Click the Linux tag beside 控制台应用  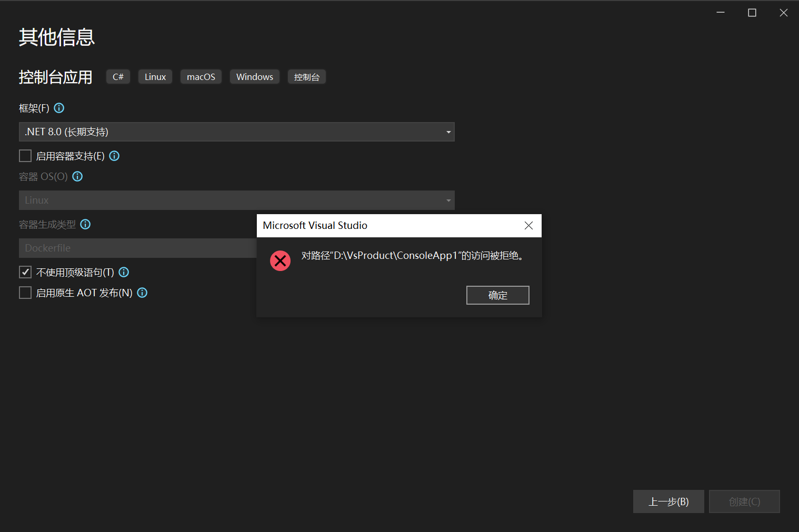pos(155,77)
